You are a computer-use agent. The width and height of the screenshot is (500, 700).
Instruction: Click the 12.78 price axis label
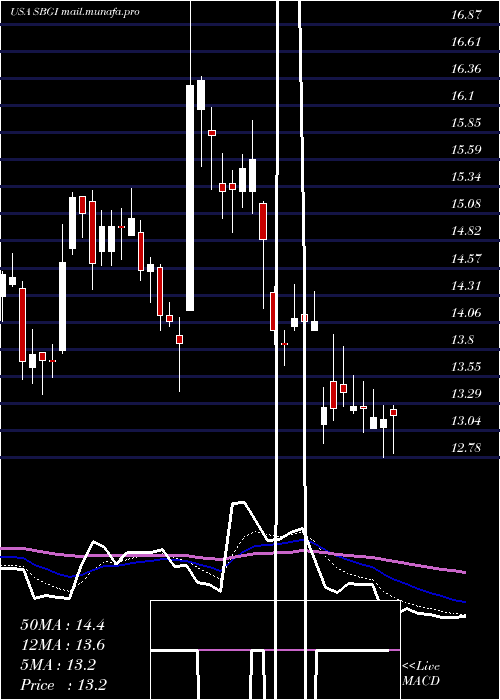[x=466, y=448]
